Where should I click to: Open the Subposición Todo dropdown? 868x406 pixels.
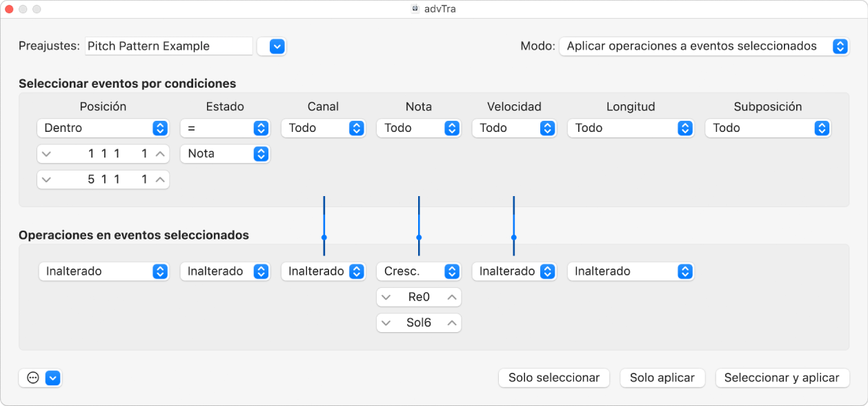pos(768,128)
